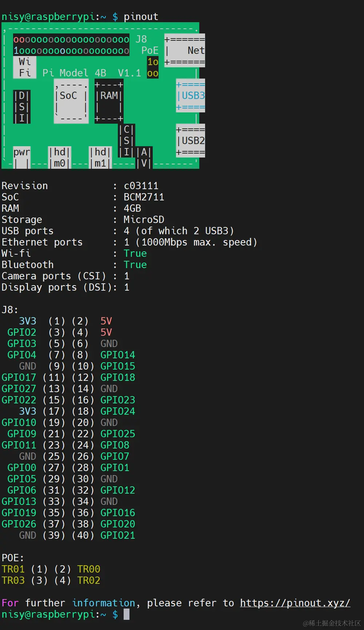The width and height of the screenshot is (364, 630).
Task: Open the https://pinout.xyz/ link
Action: point(295,603)
